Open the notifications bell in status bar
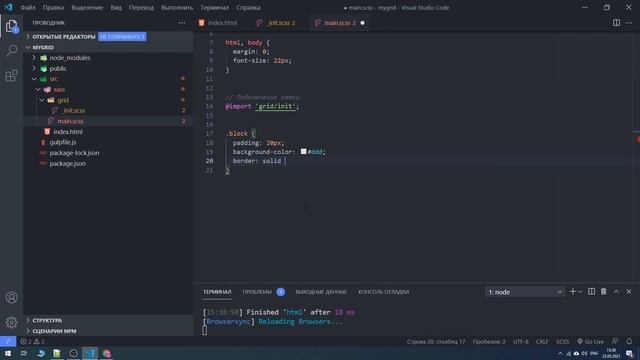640x360 pixels. tap(629, 341)
